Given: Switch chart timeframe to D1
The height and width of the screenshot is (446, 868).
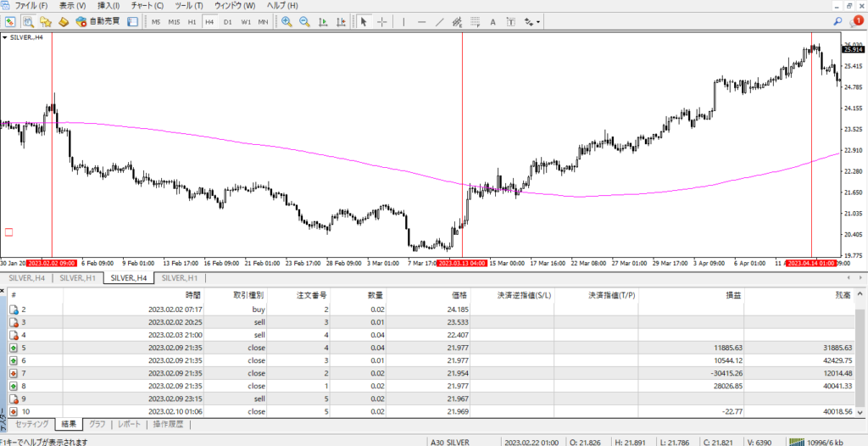Looking at the screenshot, I should pos(227,21).
